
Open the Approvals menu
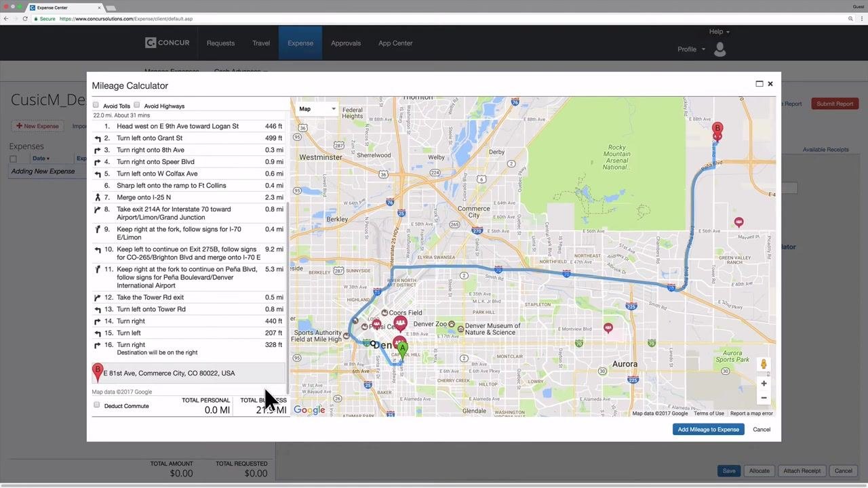(x=346, y=43)
